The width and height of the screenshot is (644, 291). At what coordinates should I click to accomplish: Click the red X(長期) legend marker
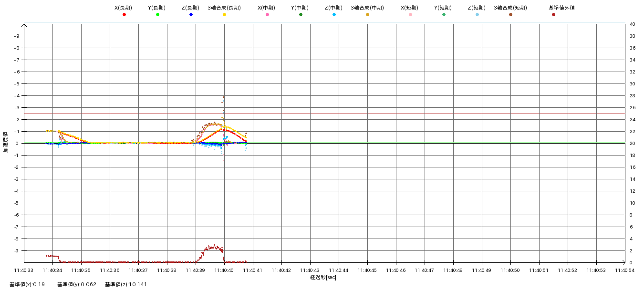pos(124,15)
